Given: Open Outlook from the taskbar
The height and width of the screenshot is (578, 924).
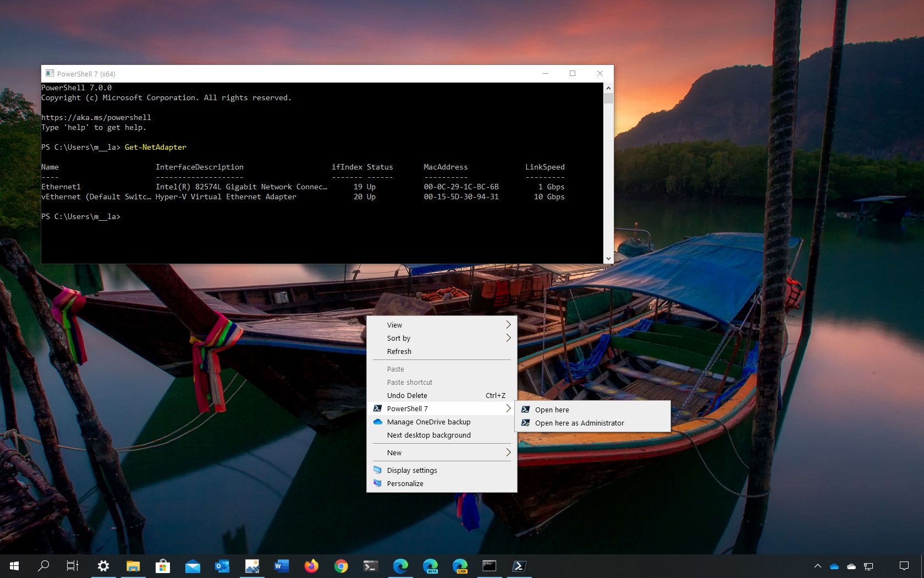Looking at the screenshot, I should click(x=222, y=566).
